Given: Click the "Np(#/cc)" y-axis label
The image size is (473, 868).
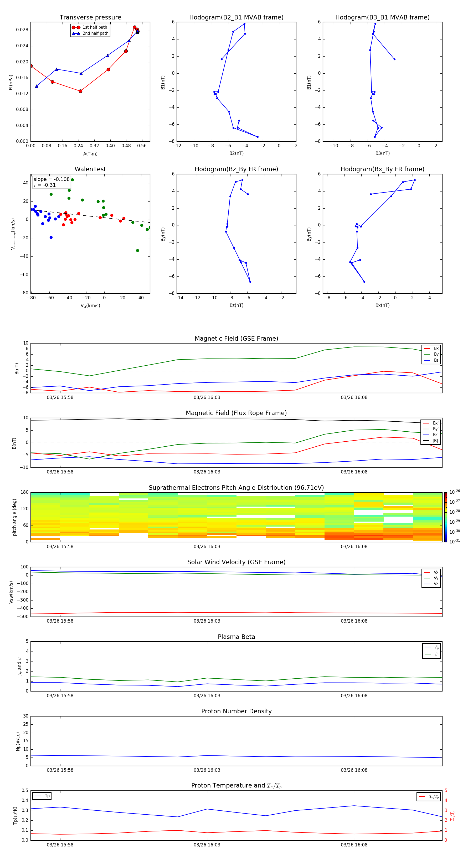Looking at the screenshot, I should click(18, 741).
